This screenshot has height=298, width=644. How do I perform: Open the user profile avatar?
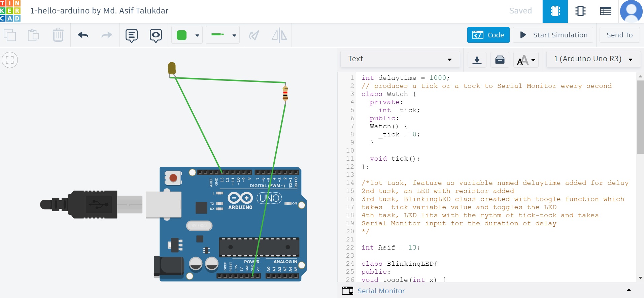pyautogui.click(x=631, y=11)
